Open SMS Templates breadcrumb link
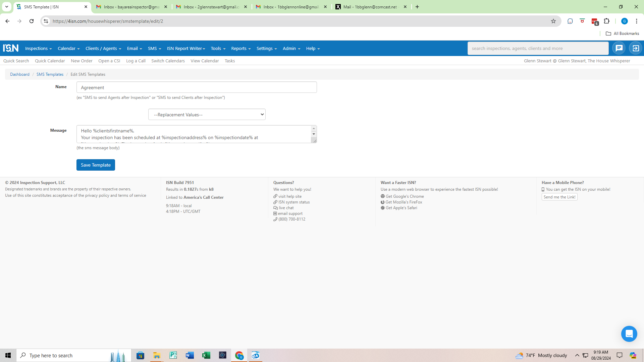This screenshot has height=362, width=644. 50,74
